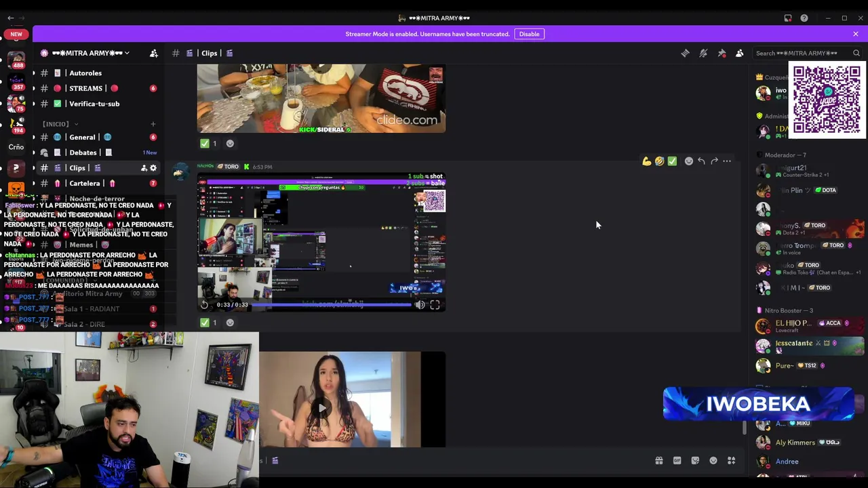Open the first video clip at top
The width and height of the screenshot is (868, 488).
click(x=321, y=98)
